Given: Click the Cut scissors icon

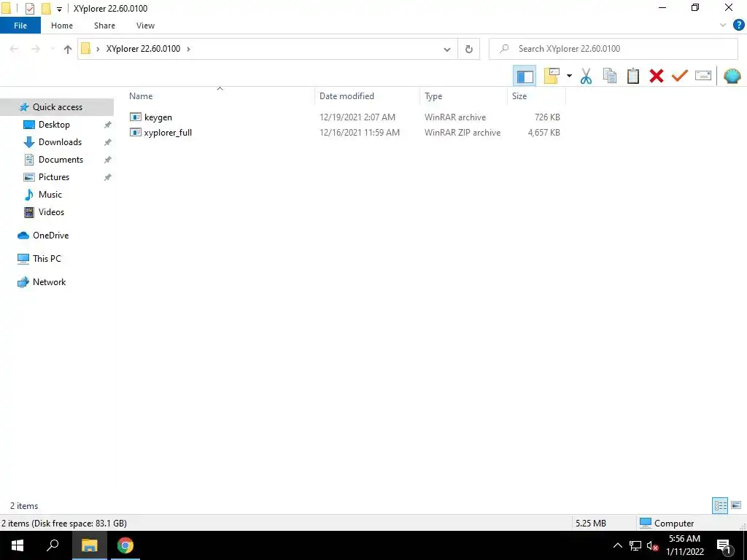Looking at the screenshot, I should pyautogui.click(x=586, y=76).
